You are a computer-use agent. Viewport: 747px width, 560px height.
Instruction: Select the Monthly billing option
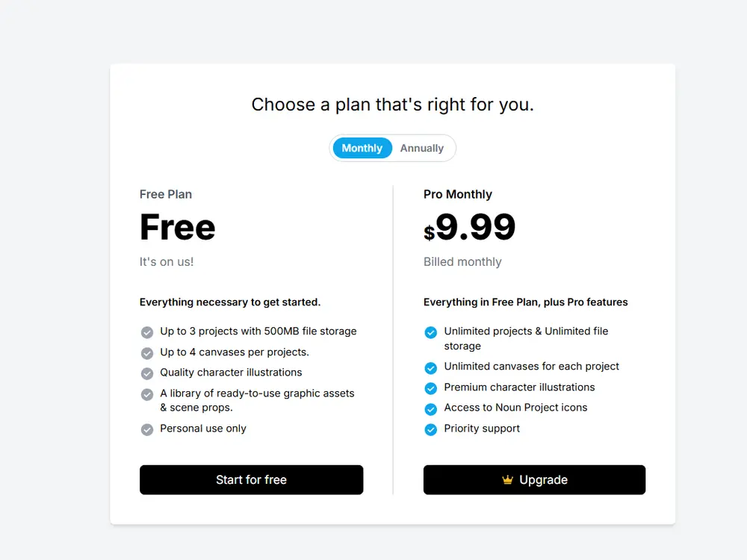click(362, 148)
